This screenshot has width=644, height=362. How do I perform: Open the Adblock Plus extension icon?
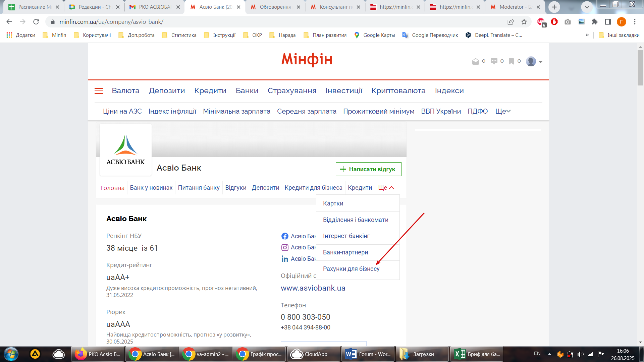pos(541,22)
